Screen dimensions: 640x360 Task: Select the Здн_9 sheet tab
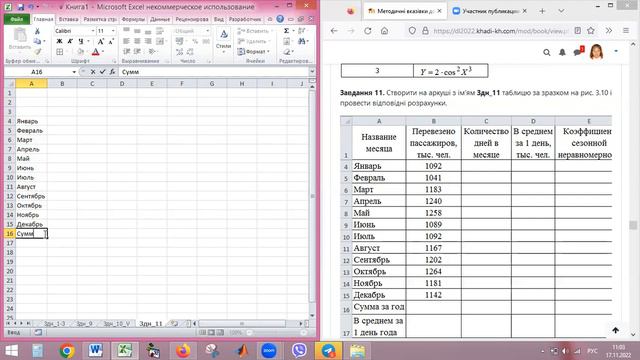pos(84,324)
